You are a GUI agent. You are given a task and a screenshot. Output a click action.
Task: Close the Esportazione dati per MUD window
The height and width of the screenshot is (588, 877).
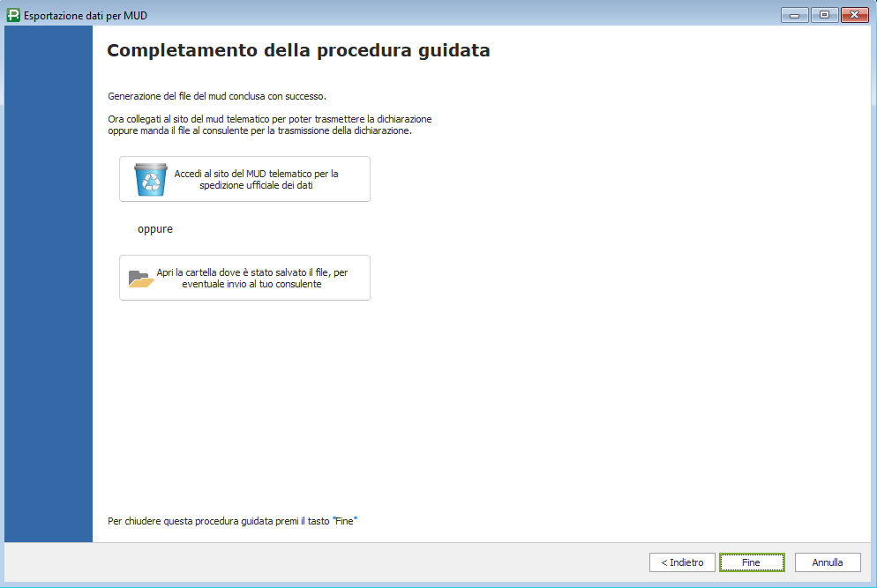(854, 14)
